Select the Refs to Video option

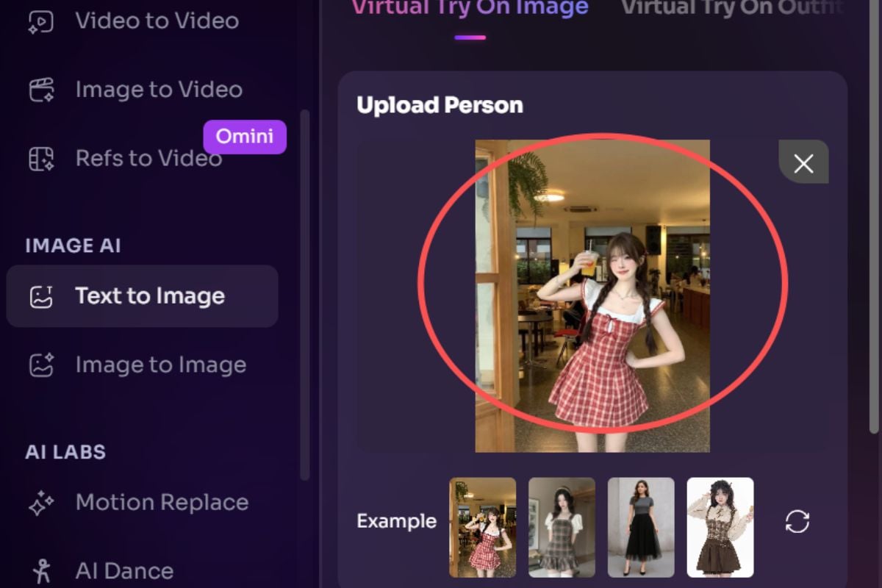[148, 159]
